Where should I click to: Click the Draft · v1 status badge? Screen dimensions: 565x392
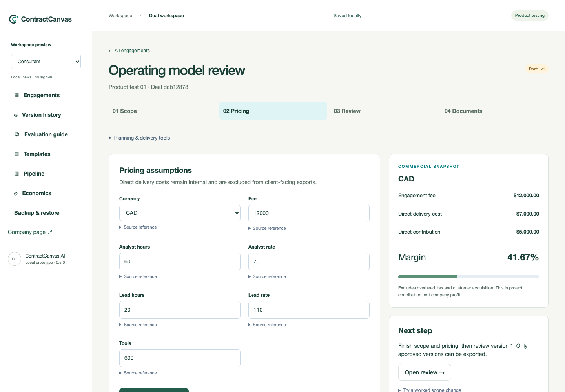[537, 69]
